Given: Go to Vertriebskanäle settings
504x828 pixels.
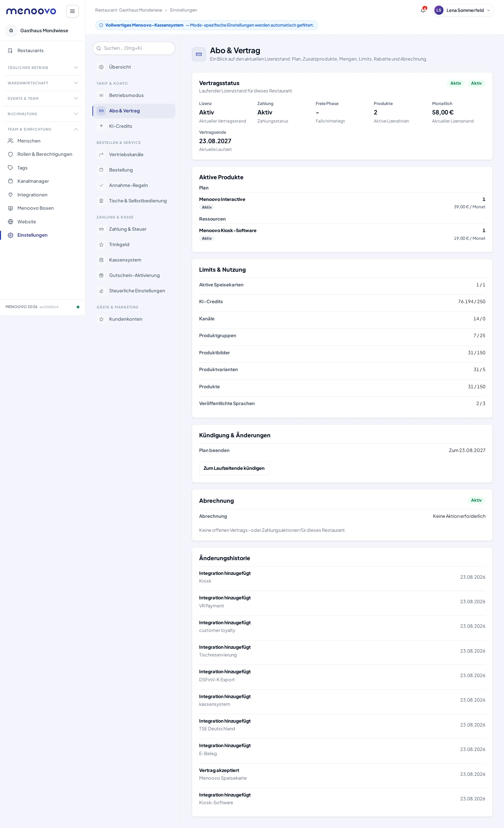Looking at the screenshot, I should point(134,155).
